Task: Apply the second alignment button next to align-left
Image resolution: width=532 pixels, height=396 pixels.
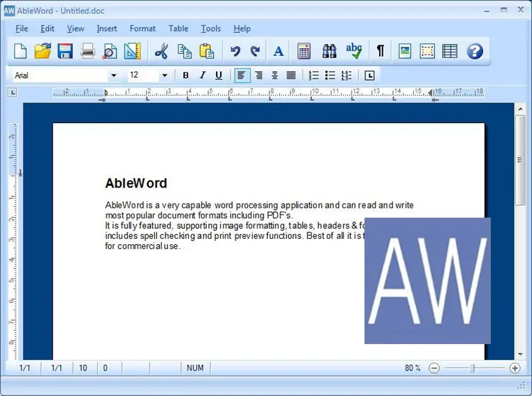Action: click(x=259, y=75)
